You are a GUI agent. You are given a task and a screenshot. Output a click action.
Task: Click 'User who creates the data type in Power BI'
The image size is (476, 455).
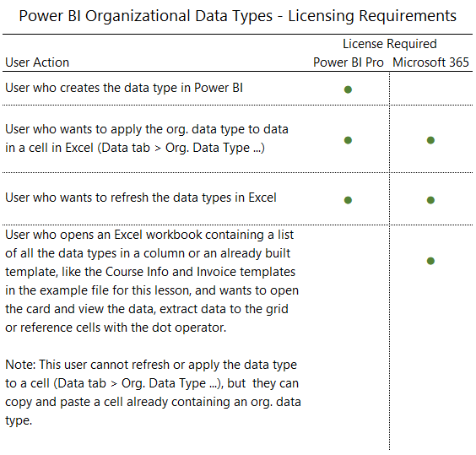click(x=124, y=88)
